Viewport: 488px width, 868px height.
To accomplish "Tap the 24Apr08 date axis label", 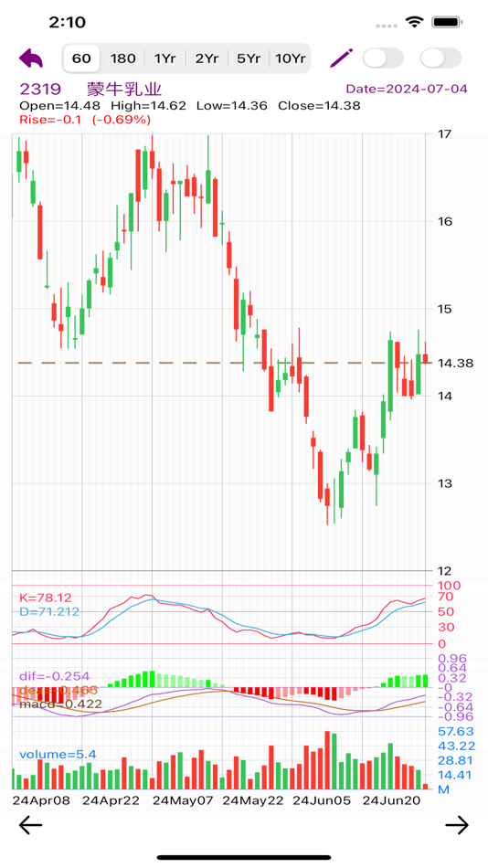I will 41,800.
